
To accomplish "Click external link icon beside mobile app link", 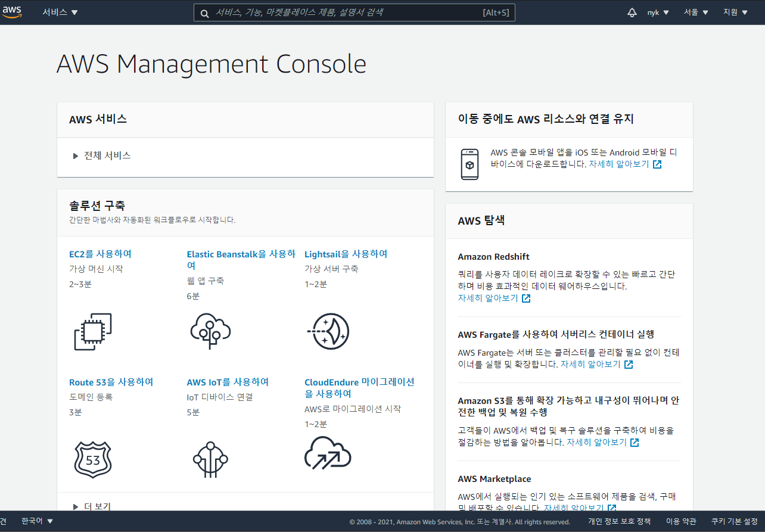I will pos(657,164).
